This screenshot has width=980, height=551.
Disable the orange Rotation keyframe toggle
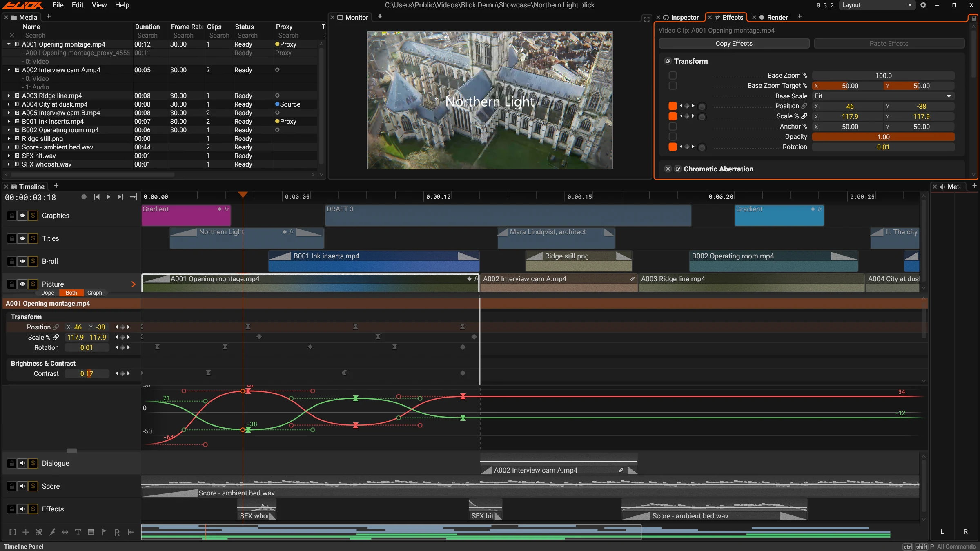click(x=673, y=147)
